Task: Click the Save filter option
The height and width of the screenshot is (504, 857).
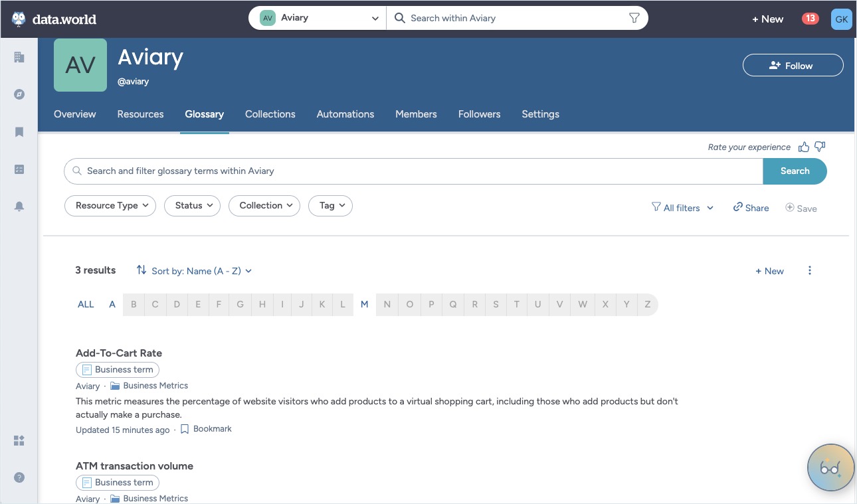Action: click(801, 208)
